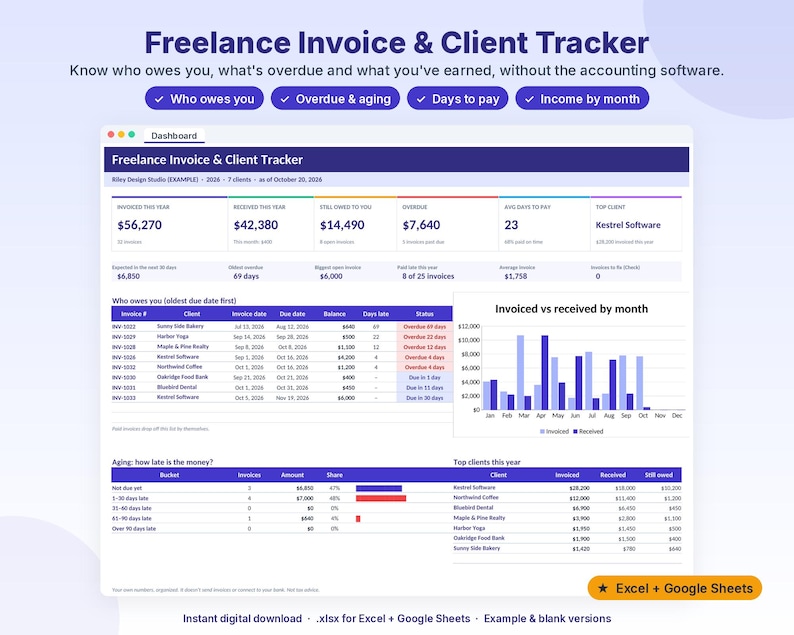This screenshot has height=635, width=794.
Task: Click the April received bar in chart
Action: (x=545, y=372)
